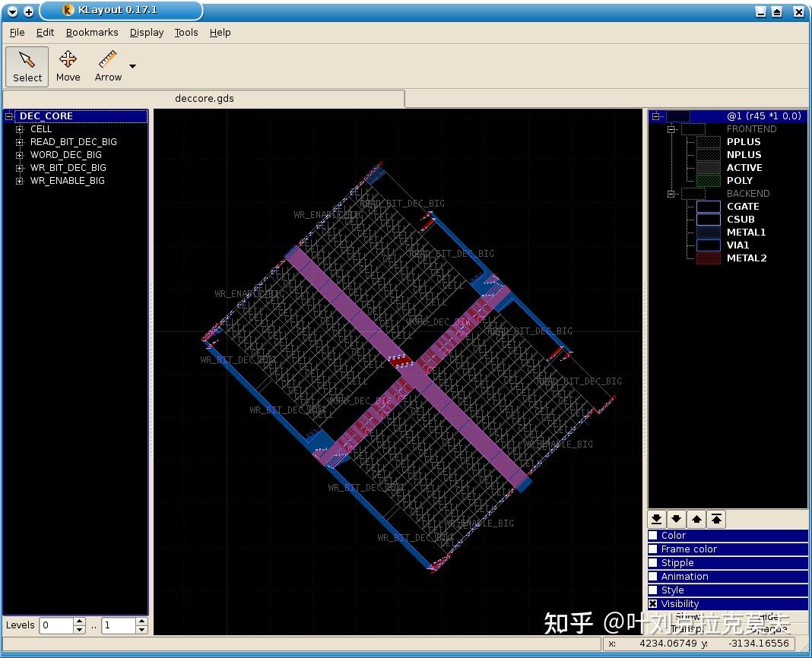Move selected layer up one position
Screen dimensions: 812x658
coord(696,519)
